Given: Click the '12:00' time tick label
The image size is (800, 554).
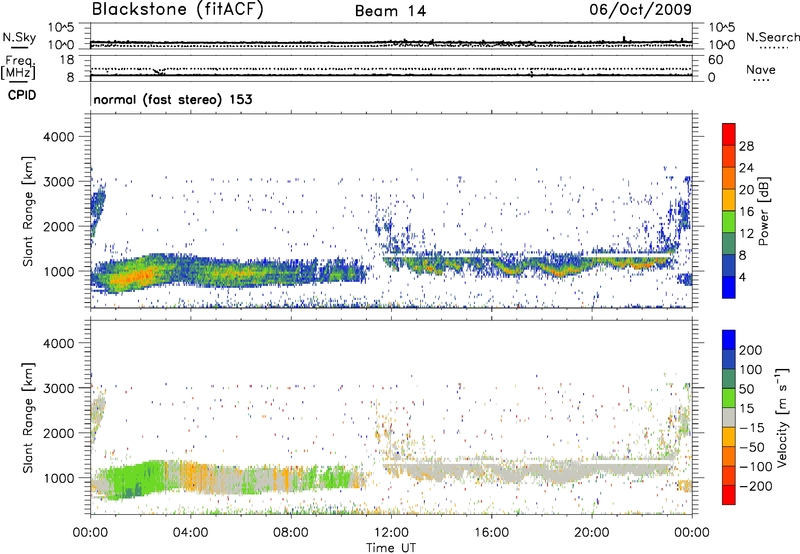Looking at the screenshot, I should click(x=391, y=533).
